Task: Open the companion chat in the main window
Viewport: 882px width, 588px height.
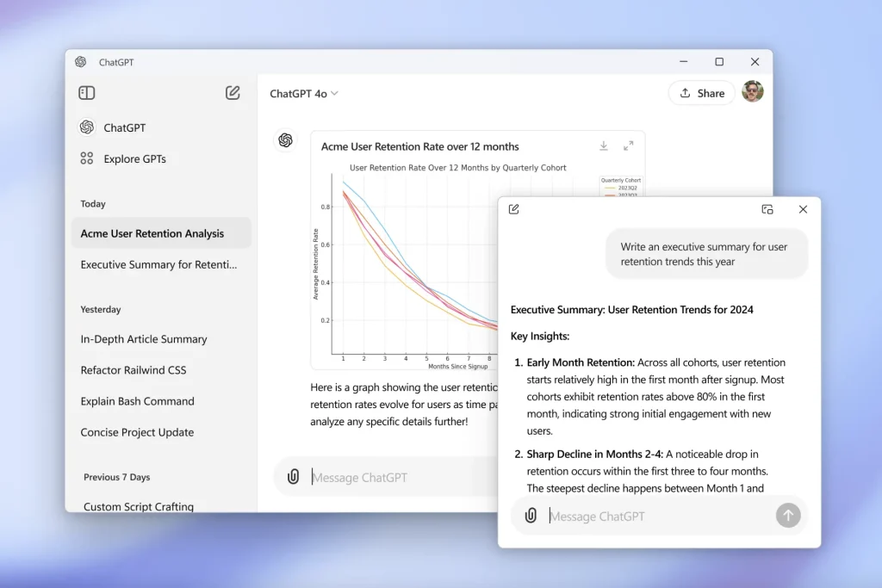Action: (x=767, y=209)
